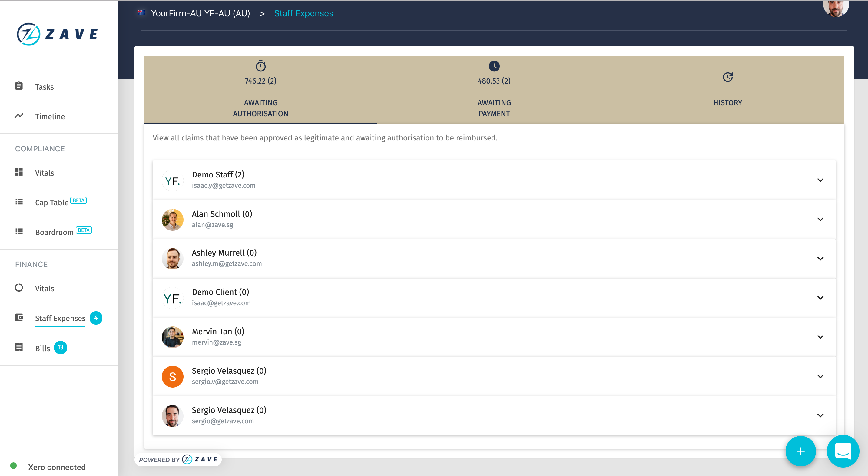Click the isaac@getzave.com email text
This screenshot has width=868, height=476.
pyautogui.click(x=221, y=303)
